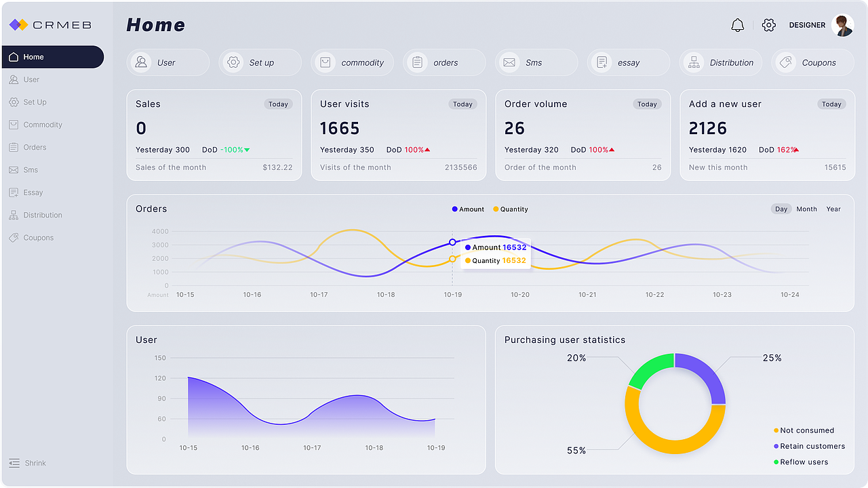The height and width of the screenshot is (488, 868).
Task: Click Today badge on Sales card
Action: click(278, 104)
